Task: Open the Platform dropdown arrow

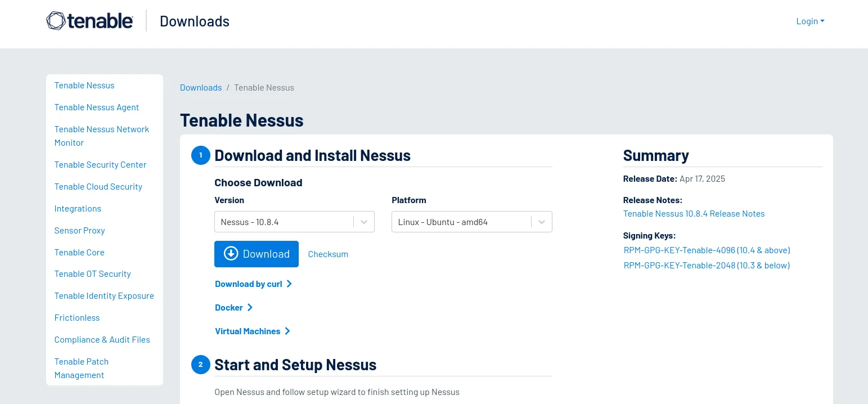Action: click(x=542, y=222)
